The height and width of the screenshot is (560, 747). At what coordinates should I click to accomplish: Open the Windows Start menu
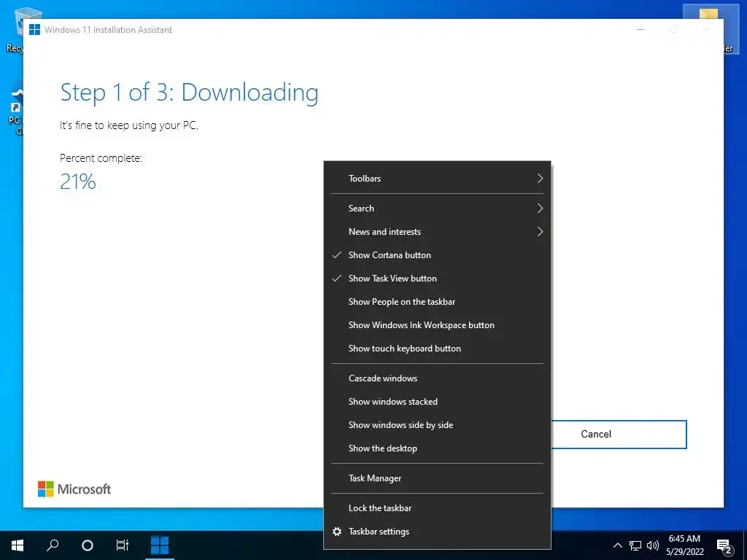(x=18, y=545)
